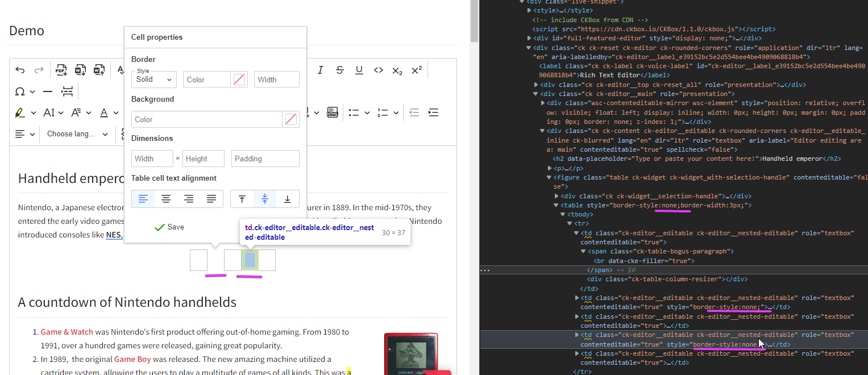Align cell text to the right

pyautogui.click(x=189, y=199)
